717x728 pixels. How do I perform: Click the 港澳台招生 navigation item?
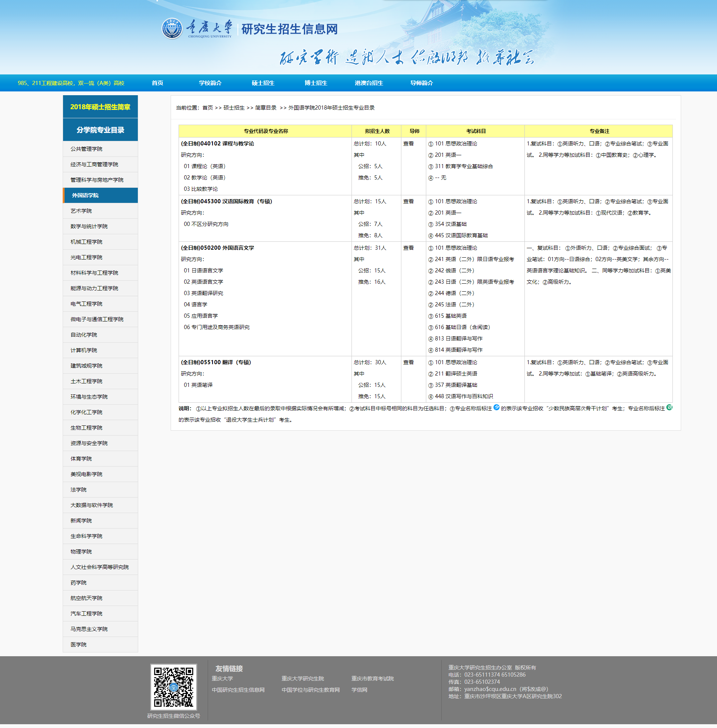pos(369,83)
